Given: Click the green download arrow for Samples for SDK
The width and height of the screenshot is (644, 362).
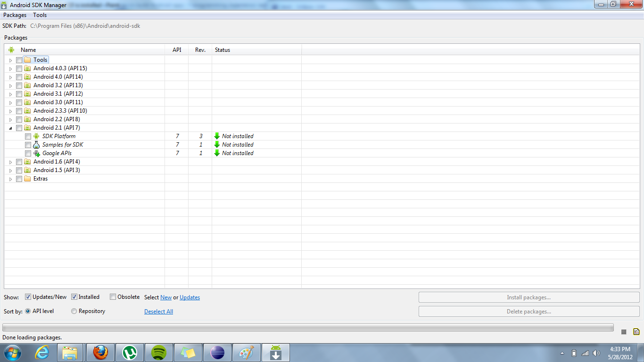Looking at the screenshot, I should click(217, 145).
